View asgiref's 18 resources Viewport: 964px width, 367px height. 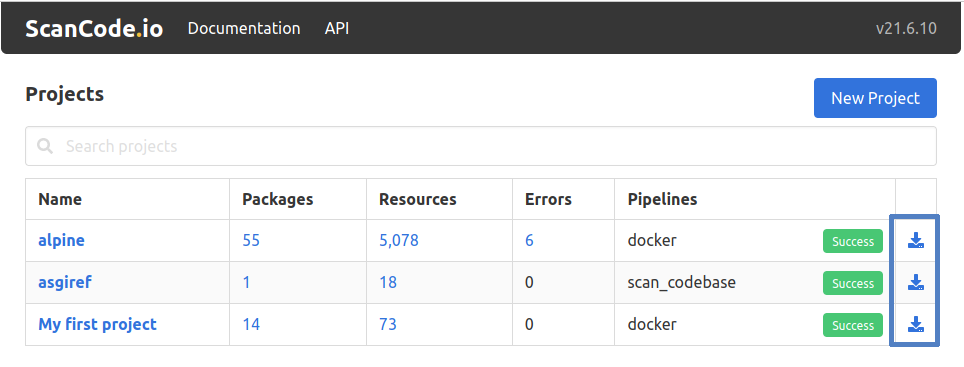click(388, 283)
